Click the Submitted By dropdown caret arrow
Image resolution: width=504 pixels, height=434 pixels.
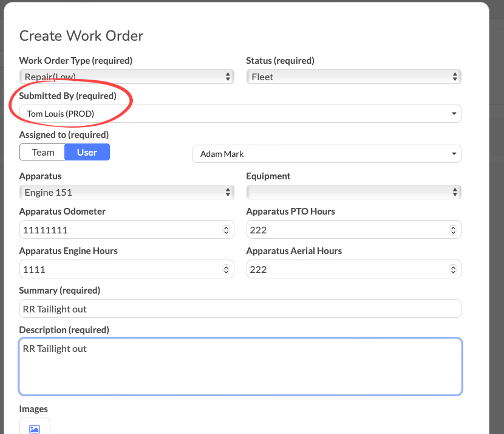point(454,114)
